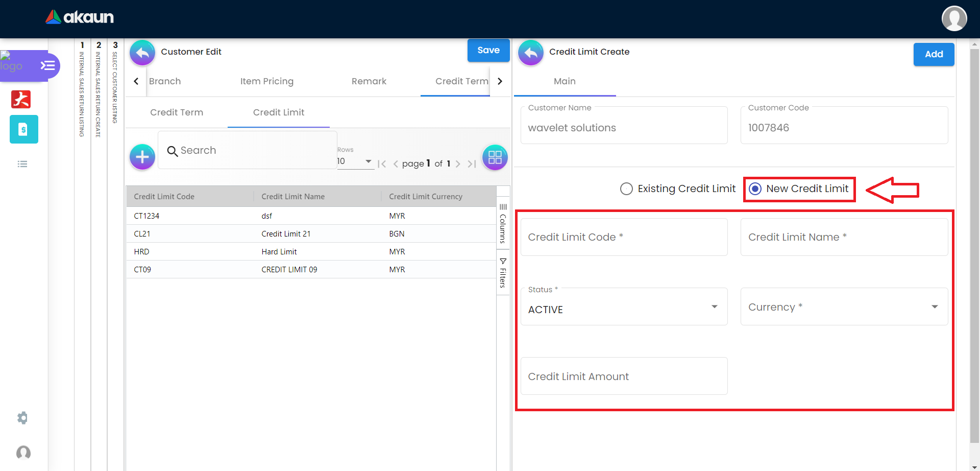Click the back arrow beside Customer Edit

click(142, 53)
